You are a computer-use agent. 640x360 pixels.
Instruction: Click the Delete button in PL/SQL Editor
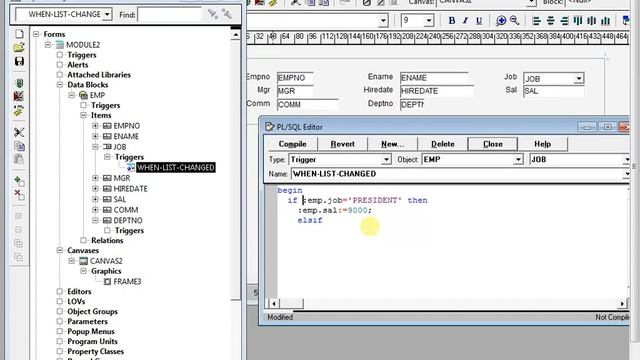pos(442,144)
